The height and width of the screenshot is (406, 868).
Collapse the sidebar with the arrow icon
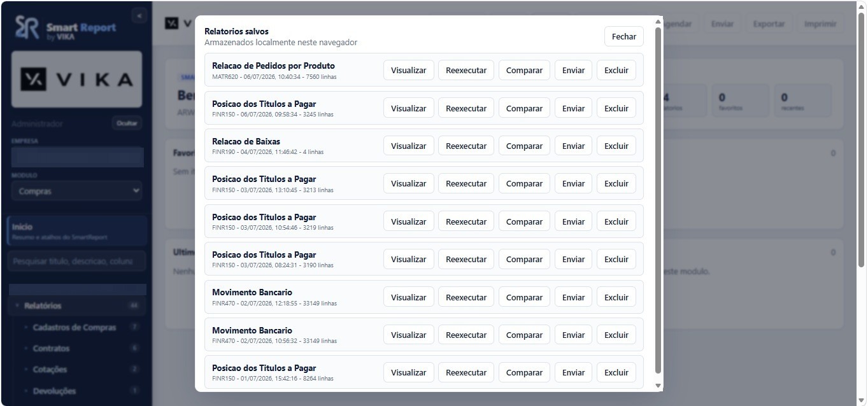pyautogui.click(x=139, y=16)
